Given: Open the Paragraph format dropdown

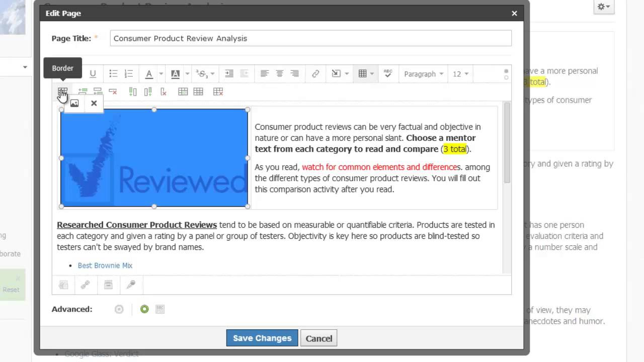Looking at the screenshot, I should click(424, 74).
